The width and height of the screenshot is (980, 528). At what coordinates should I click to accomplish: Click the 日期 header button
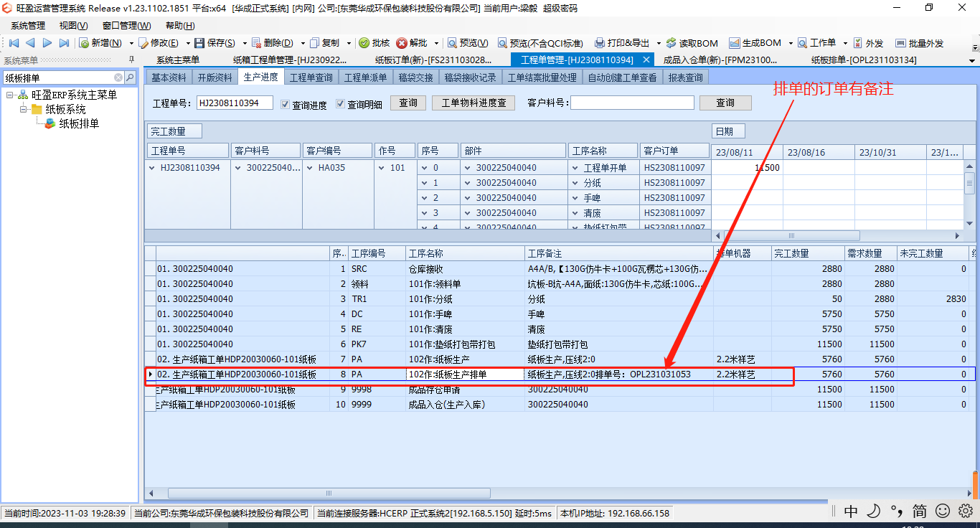[727, 131]
